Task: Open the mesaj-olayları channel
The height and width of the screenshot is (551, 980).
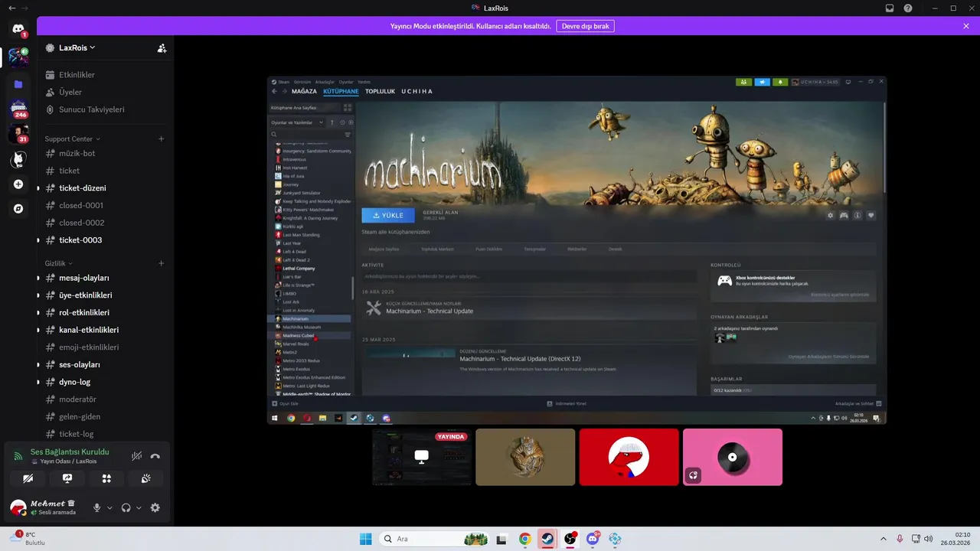Action: [x=105, y=278]
